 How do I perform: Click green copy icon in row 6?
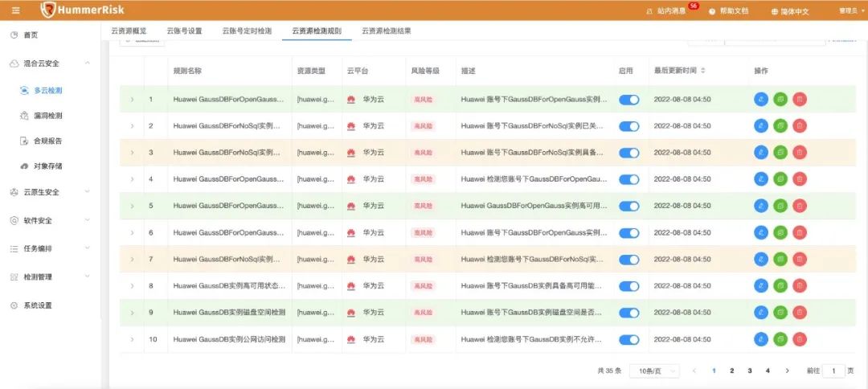780,232
